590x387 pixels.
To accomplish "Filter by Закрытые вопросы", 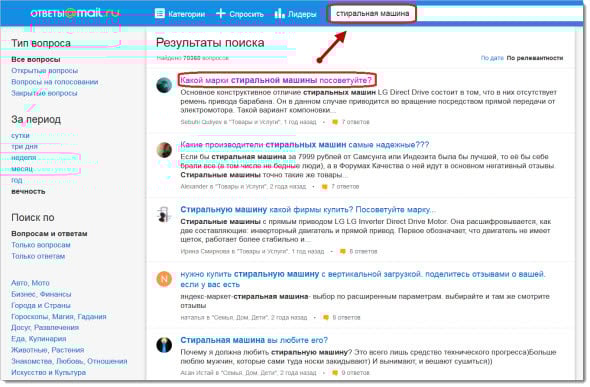I will point(44,93).
